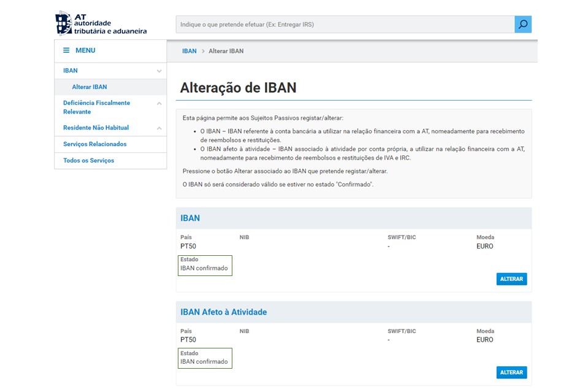
Task: Open the hamburger MENU icon
Action: (x=66, y=50)
